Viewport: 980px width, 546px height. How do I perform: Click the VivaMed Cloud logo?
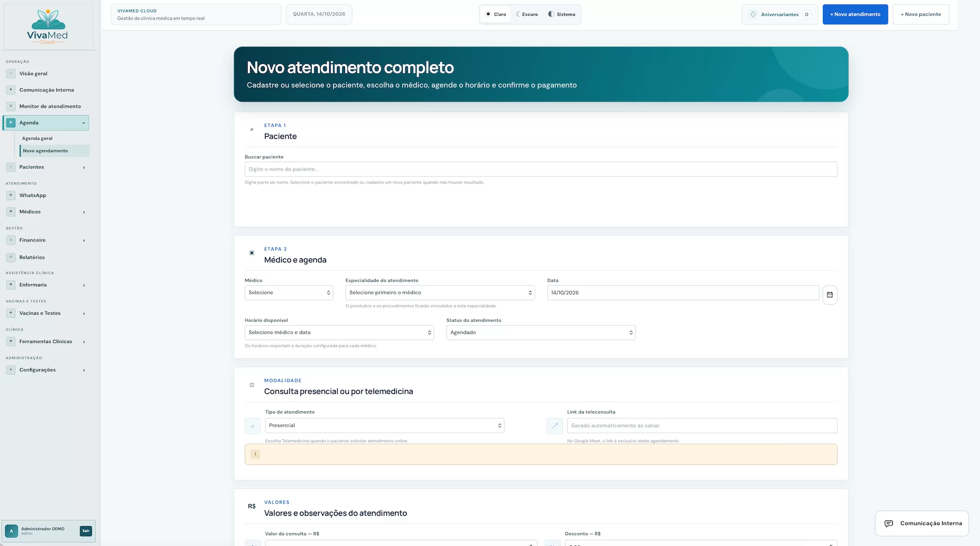point(47,27)
